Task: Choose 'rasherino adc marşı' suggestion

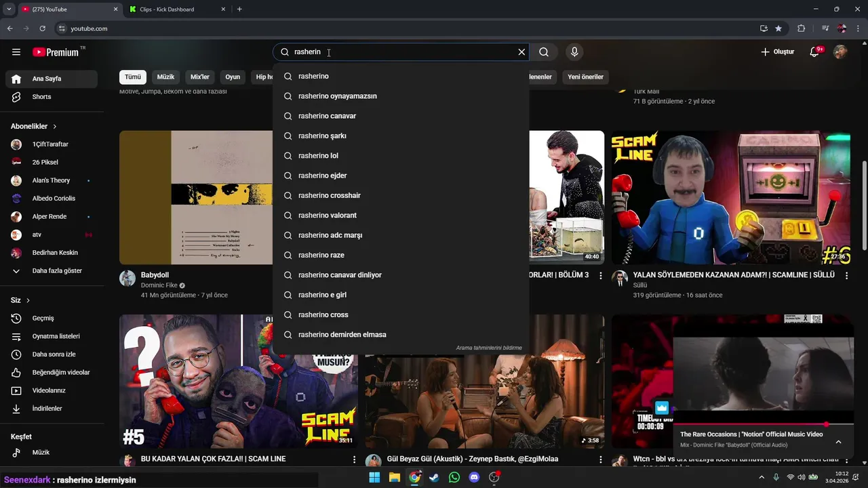Action: 401,235
